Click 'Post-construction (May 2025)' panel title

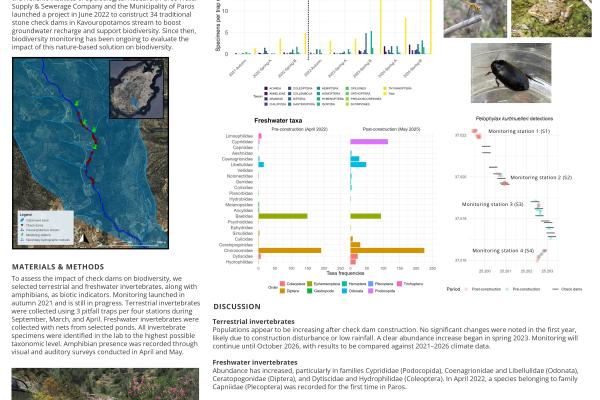click(391, 129)
